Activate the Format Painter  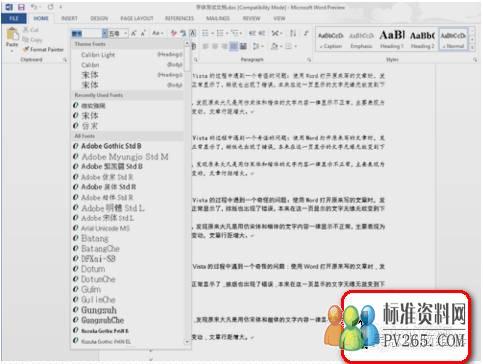click(43, 49)
